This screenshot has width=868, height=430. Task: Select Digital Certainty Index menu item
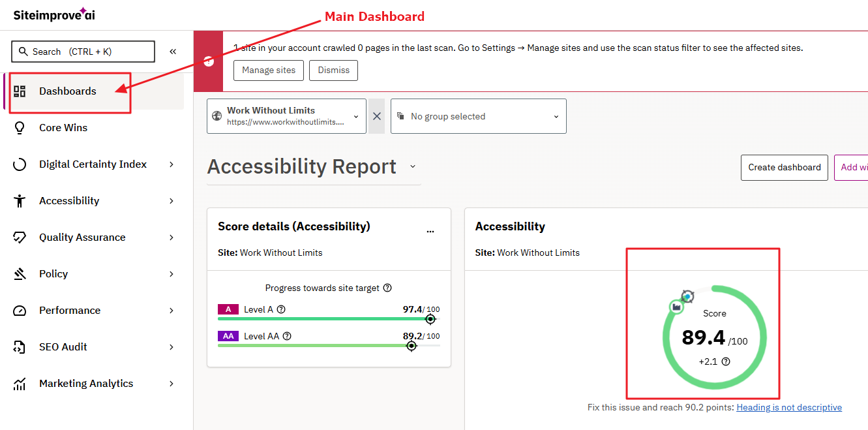(x=95, y=164)
